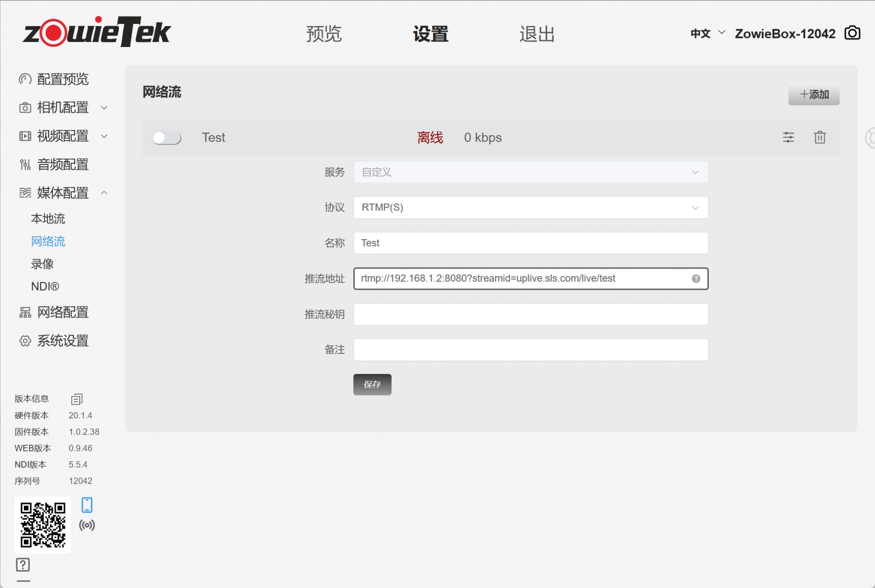Screen dimensions: 875x588
Task: Open stream settings sliders icon for Test
Action: click(788, 137)
